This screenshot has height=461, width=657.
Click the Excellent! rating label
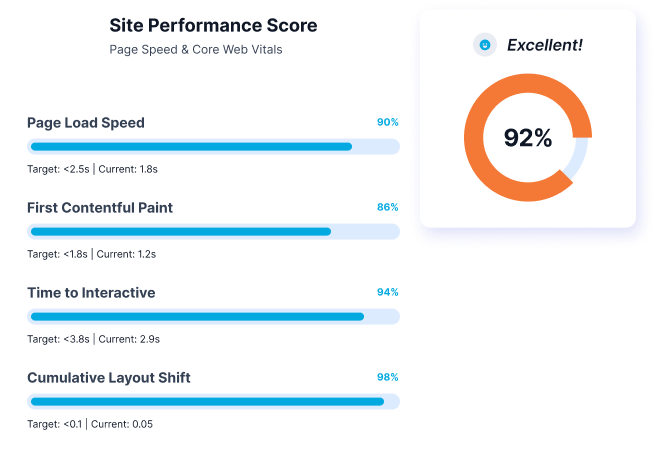[x=544, y=45]
